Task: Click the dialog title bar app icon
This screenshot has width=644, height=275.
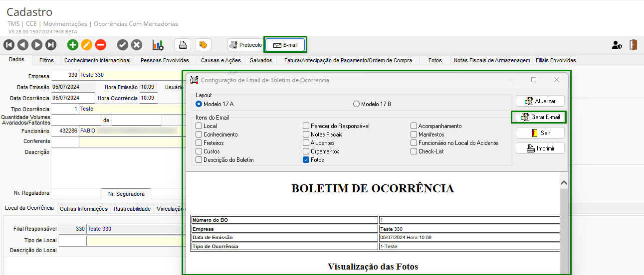Action: click(x=194, y=80)
